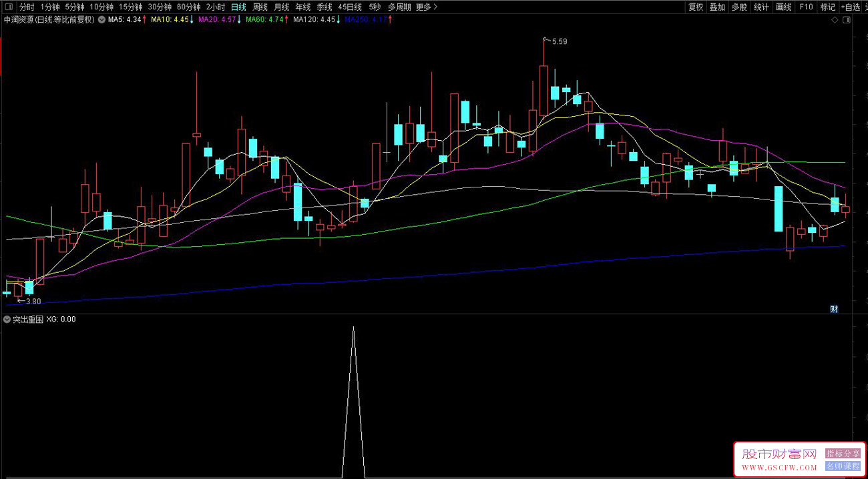This screenshot has width=868, height=479.
Task: Toggle the left sidebar panel icon
Action: tap(8, 7)
